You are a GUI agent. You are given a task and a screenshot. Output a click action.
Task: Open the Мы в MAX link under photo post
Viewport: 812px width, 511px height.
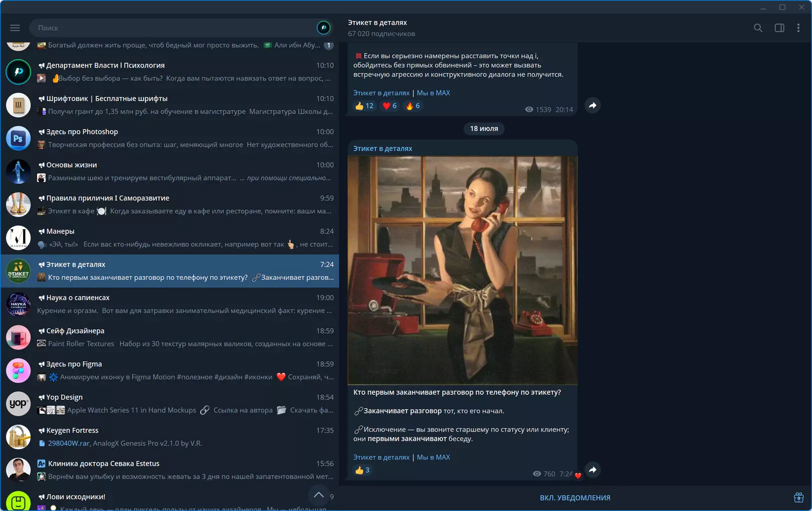(x=433, y=457)
